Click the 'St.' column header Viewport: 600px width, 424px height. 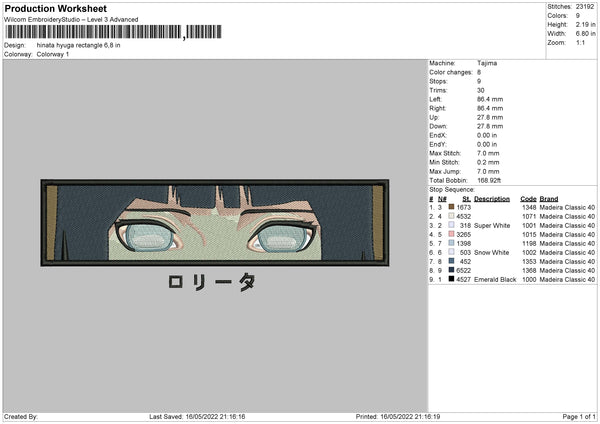466,199
